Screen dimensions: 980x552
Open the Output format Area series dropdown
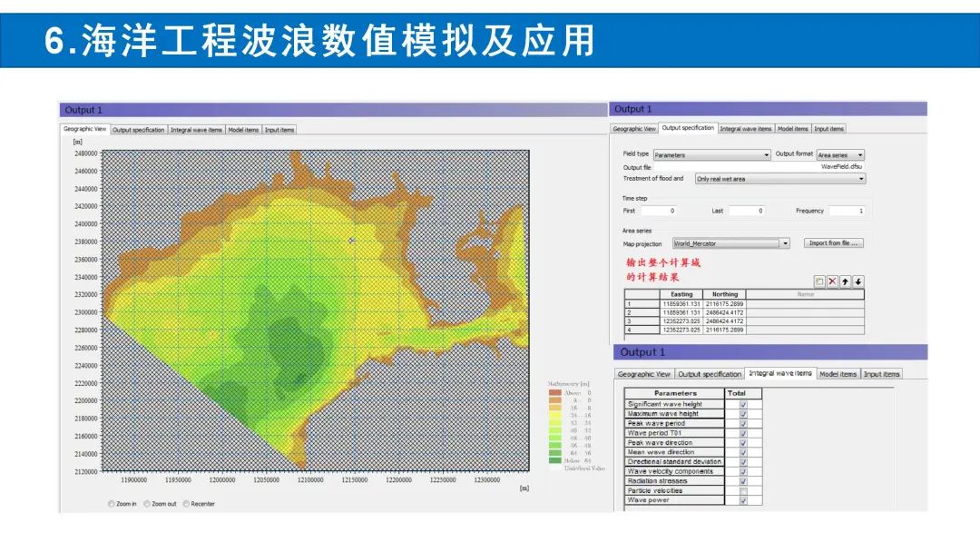(840, 155)
